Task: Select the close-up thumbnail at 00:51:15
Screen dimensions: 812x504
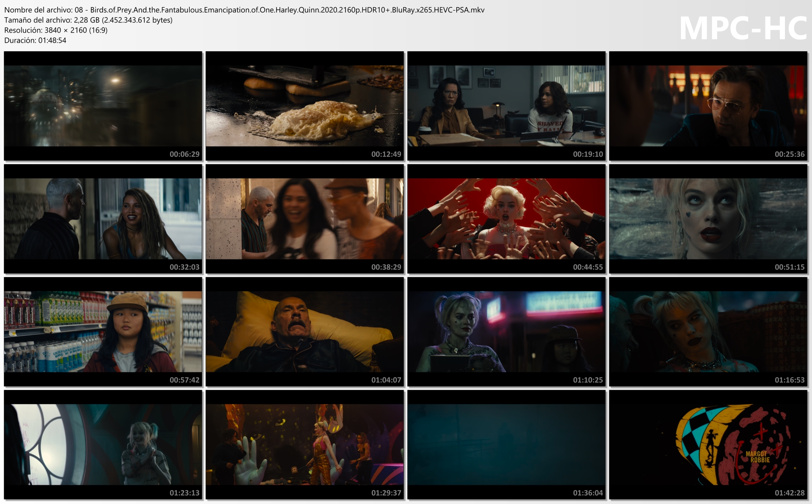Action: [708, 219]
